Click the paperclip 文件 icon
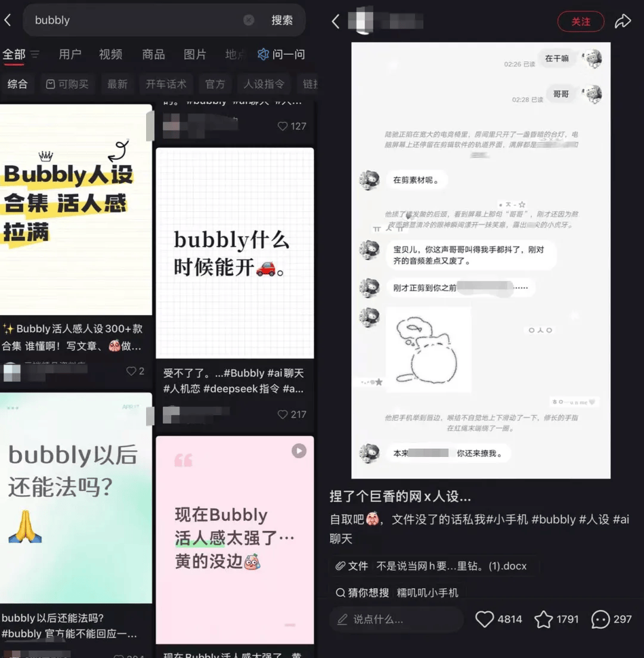This screenshot has height=658, width=644. [x=340, y=566]
